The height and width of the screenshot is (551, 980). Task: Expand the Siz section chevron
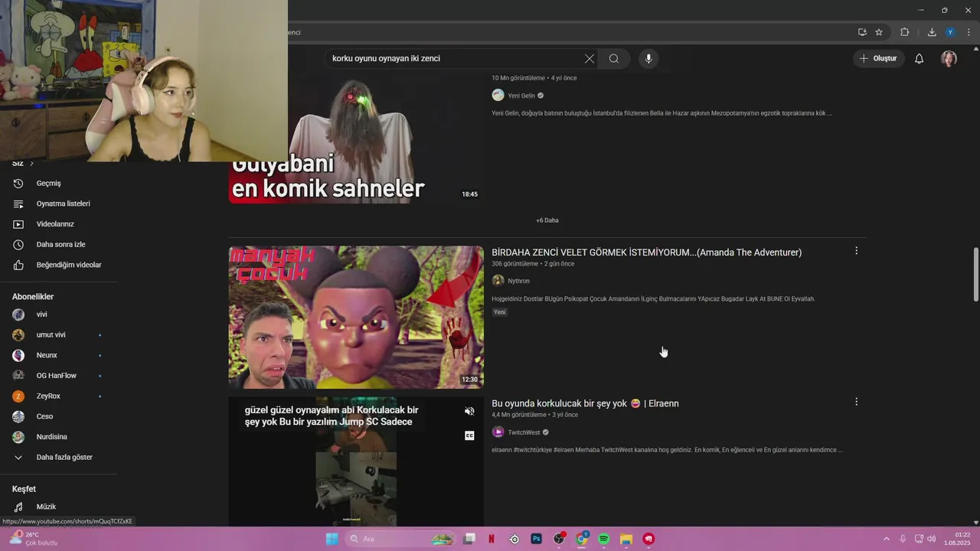(31, 164)
